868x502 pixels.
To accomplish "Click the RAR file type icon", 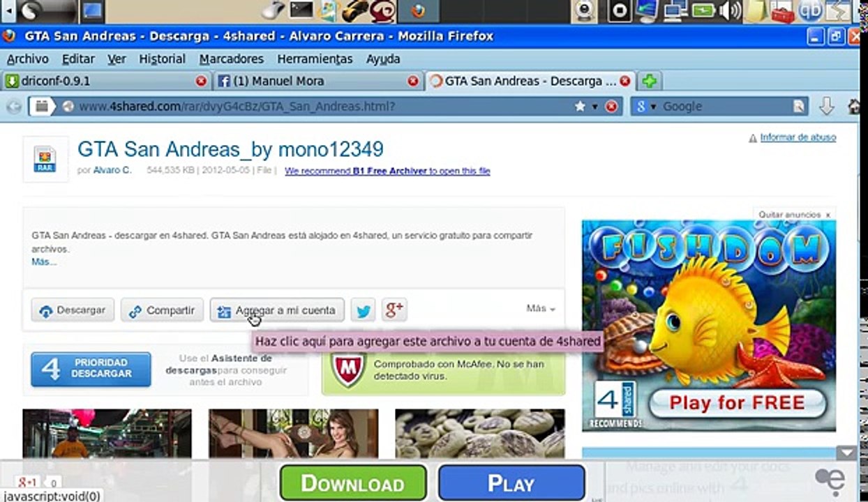I will (45, 159).
